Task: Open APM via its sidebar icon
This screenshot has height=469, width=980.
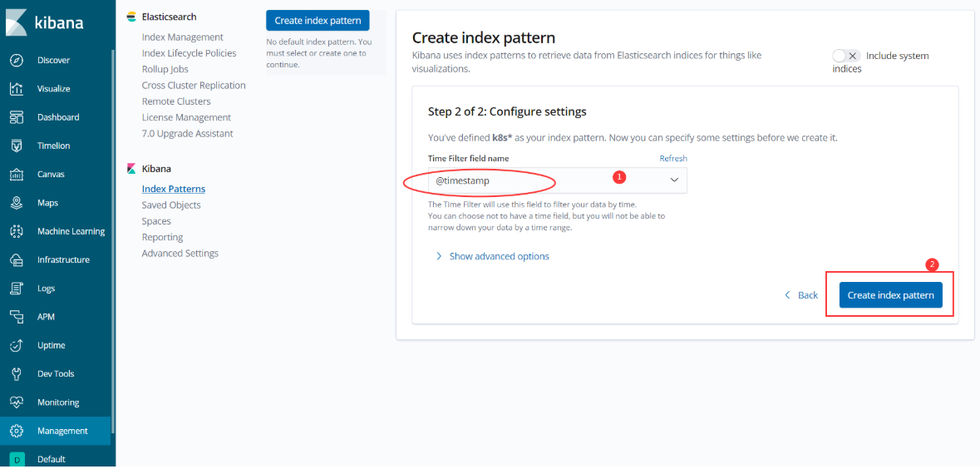Action: coord(17,317)
